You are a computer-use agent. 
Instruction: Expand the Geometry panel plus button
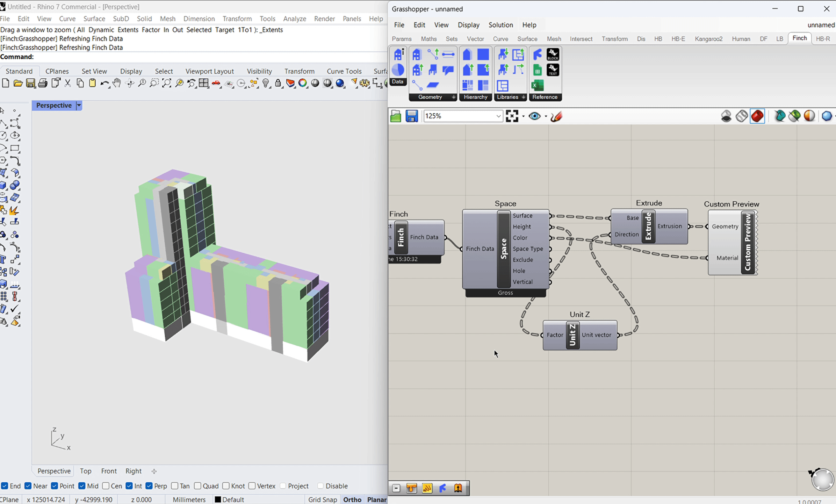454,97
